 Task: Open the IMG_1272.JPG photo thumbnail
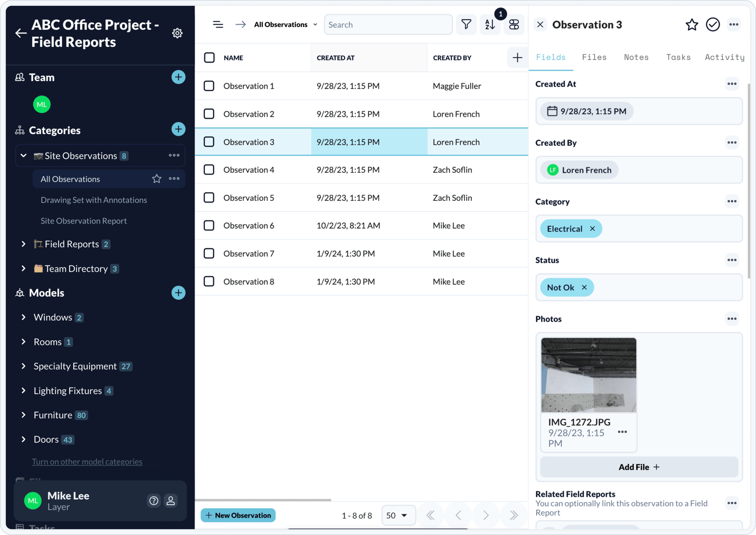(589, 375)
